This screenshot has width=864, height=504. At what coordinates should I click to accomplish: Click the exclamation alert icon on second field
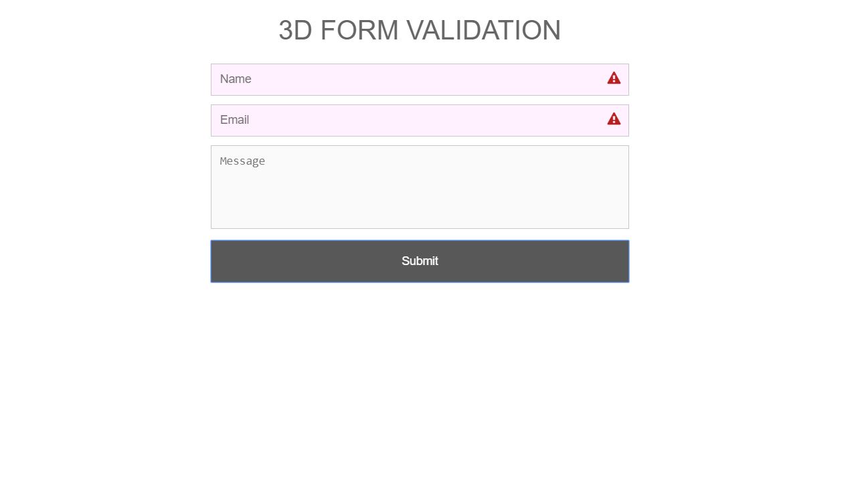pos(614,119)
